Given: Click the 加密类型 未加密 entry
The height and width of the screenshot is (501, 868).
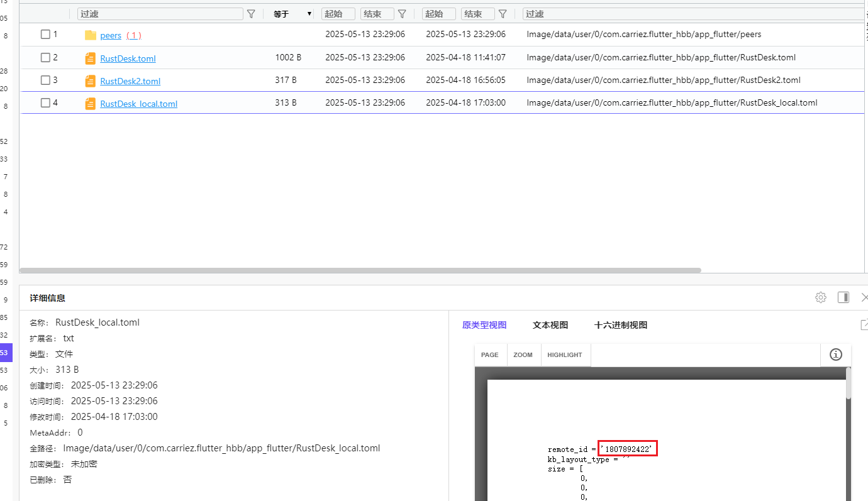Looking at the screenshot, I should click(x=64, y=464).
